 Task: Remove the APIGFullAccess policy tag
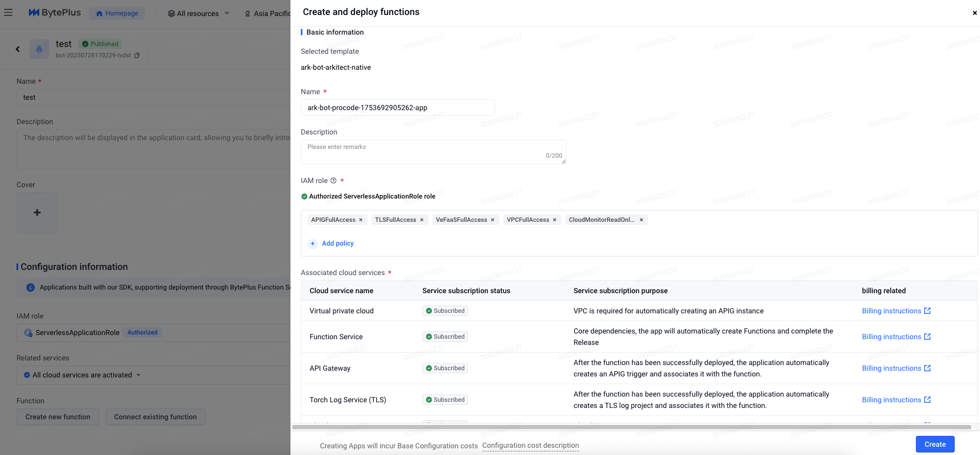(361, 220)
